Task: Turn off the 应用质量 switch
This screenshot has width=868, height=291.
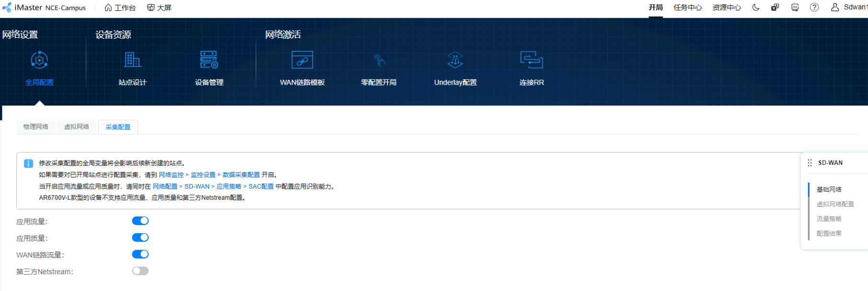Action: pyautogui.click(x=140, y=237)
